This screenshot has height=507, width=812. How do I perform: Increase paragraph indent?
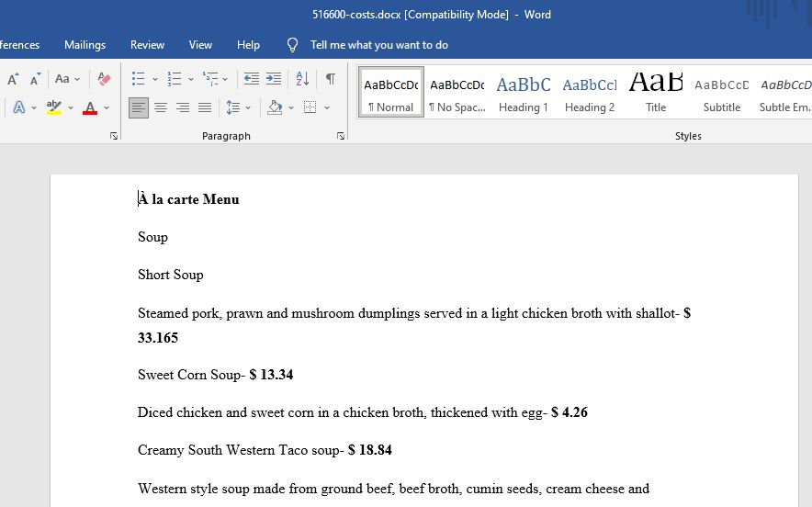click(274, 79)
